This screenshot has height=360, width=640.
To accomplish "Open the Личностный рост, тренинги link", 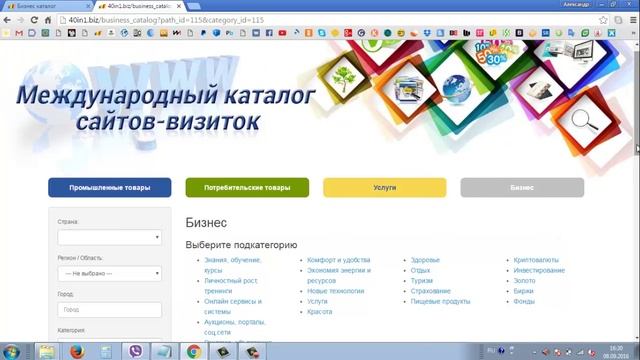I will pyautogui.click(x=231, y=286).
